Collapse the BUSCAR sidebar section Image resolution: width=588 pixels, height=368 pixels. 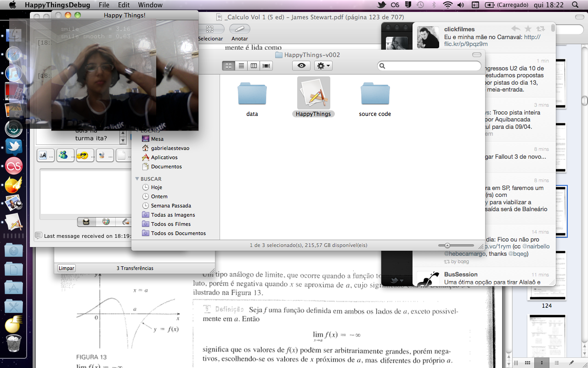tap(137, 179)
